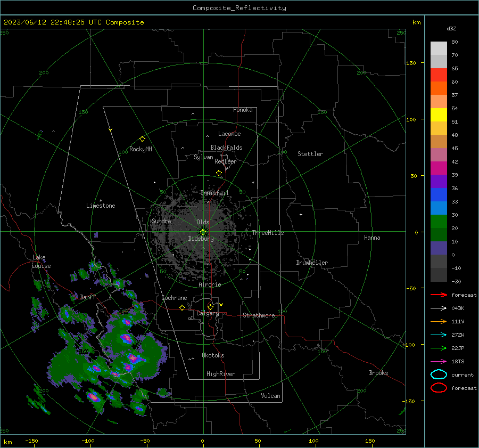Click the Lacombe city label
The height and width of the screenshot is (448, 479).
(x=229, y=134)
